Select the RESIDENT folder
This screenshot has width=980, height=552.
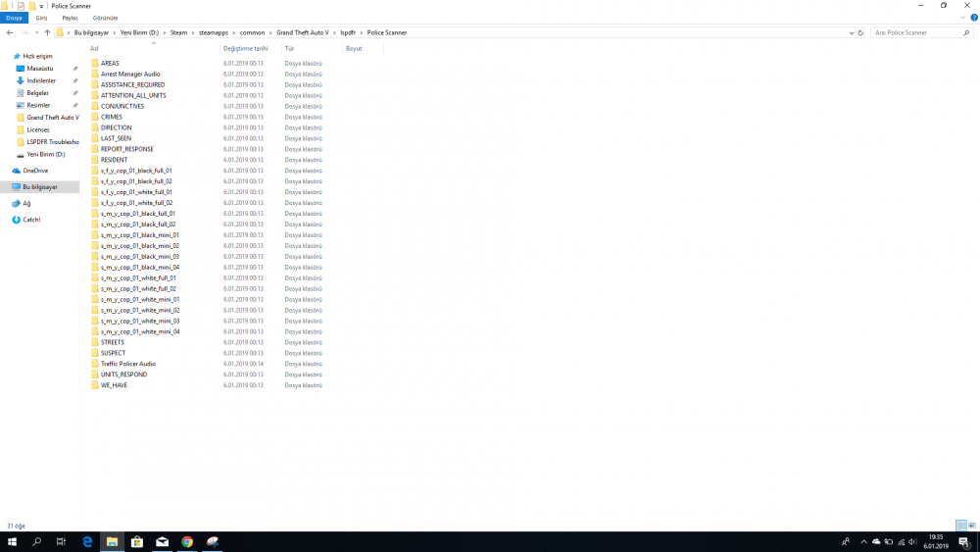[114, 160]
